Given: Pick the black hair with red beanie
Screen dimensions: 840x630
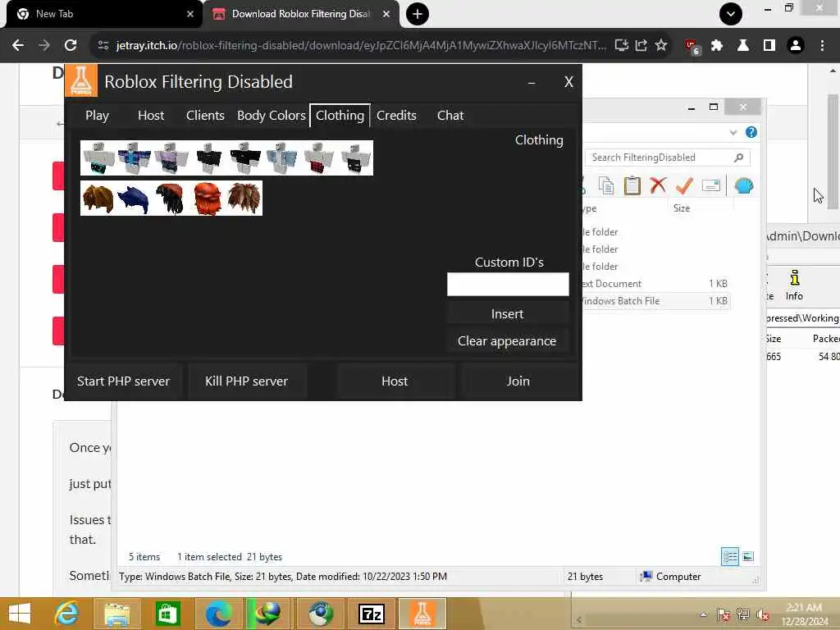Looking at the screenshot, I should [x=171, y=199].
